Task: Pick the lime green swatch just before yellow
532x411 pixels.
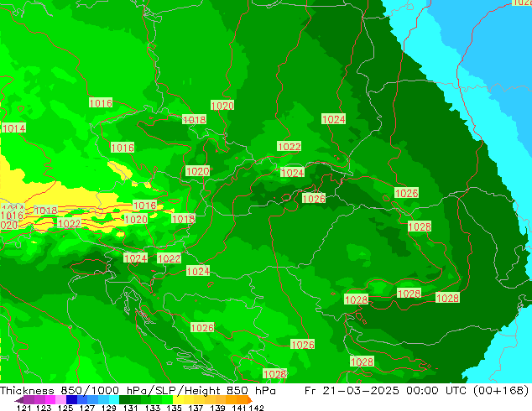Action: click(x=167, y=399)
